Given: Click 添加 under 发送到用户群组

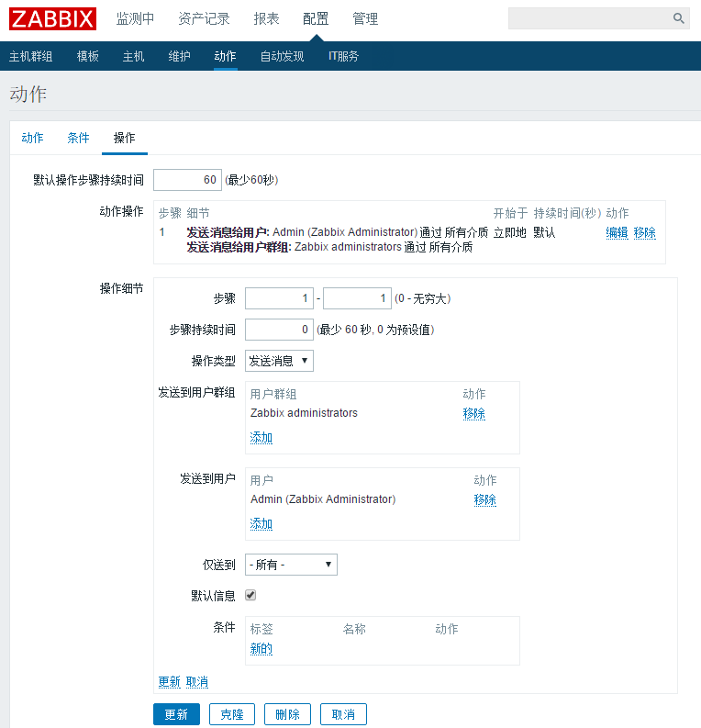Looking at the screenshot, I should [x=261, y=438].
